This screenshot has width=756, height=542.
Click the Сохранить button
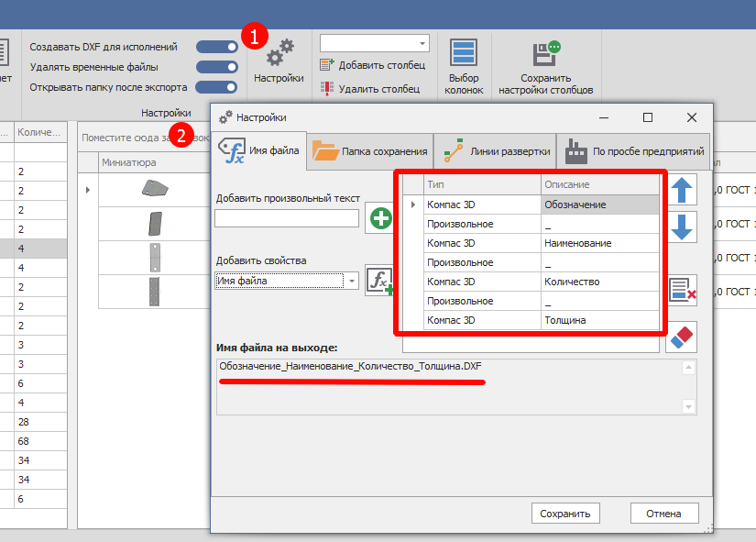click(565, 513)
